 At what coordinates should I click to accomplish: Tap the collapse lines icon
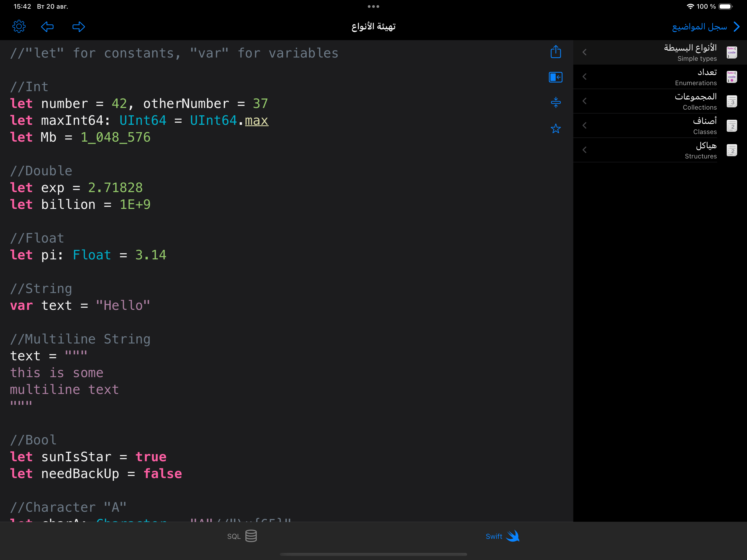(556, 102)
